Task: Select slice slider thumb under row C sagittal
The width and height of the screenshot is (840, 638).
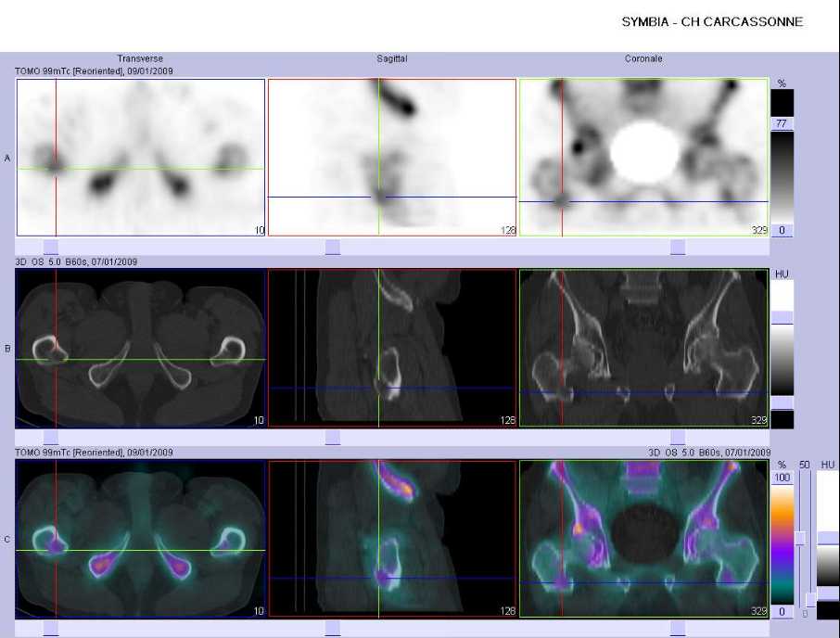Action: click(333, 629)
